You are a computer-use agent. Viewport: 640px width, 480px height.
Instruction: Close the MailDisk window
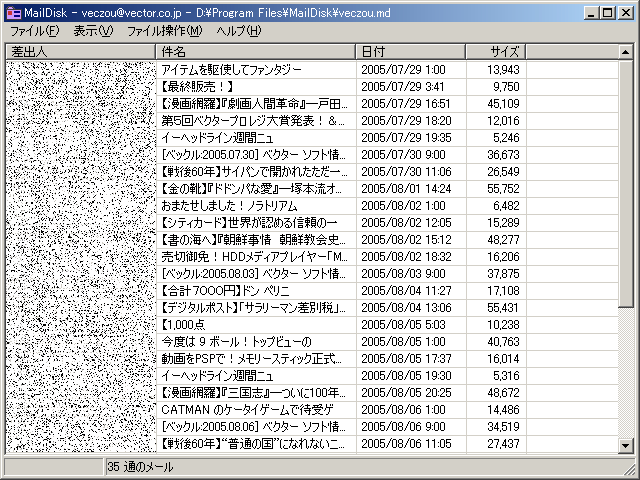coord(625,13)
